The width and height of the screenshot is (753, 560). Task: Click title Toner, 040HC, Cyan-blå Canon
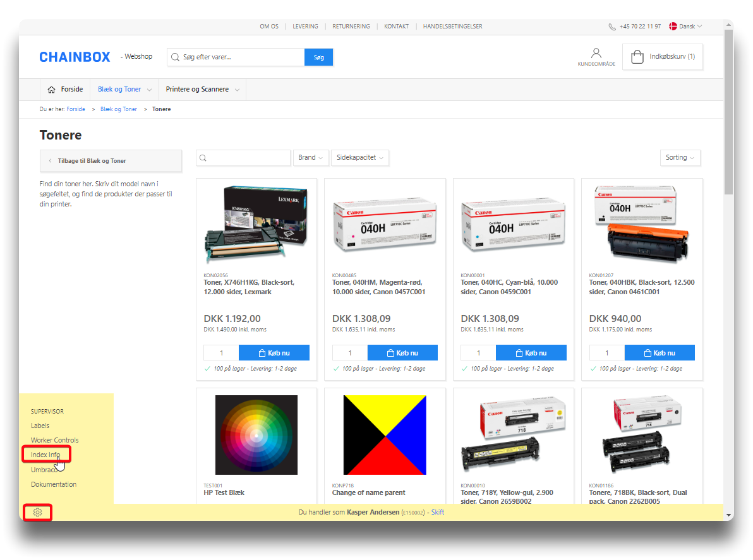click(x=510, y=287)
